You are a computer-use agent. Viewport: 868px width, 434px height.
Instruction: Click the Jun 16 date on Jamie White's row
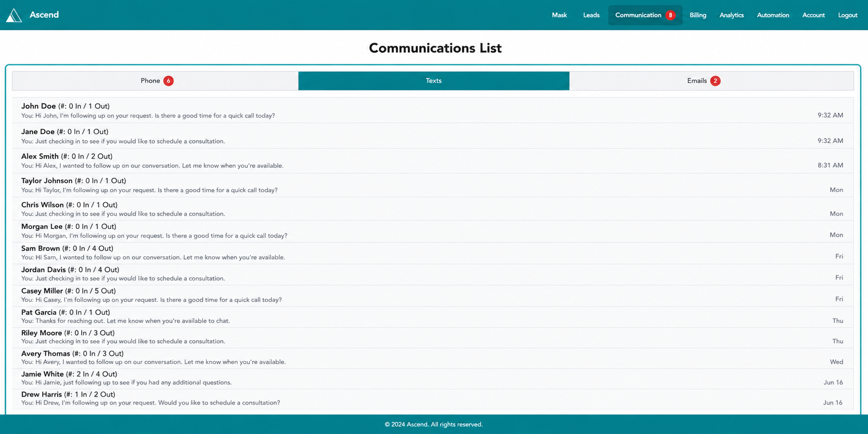pyautogui.click(x=833, y=383)
